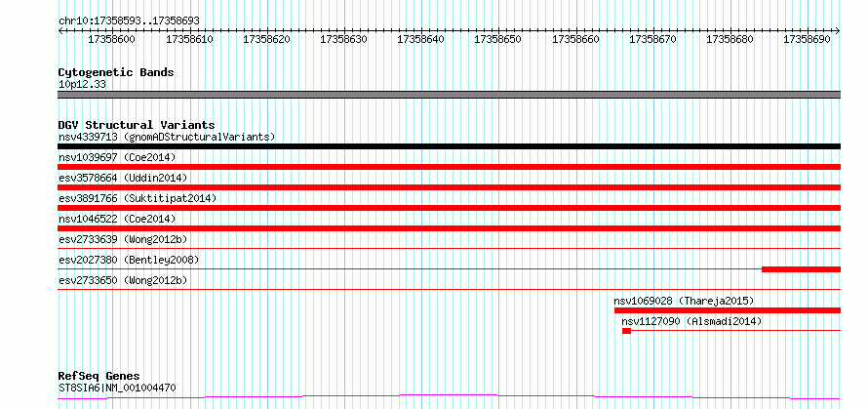Click the nsv1046522 (Coe2014) label
Viewport: 868px width, 409px height.
(x=117, y=219)
